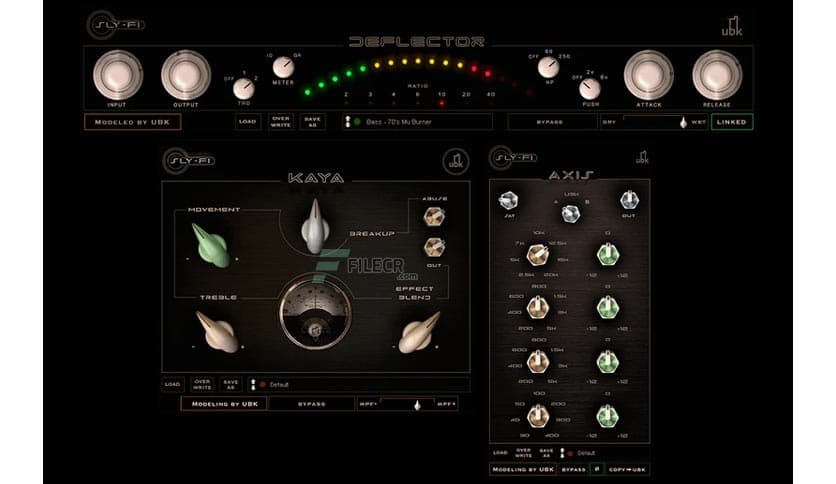Click the Kaya OVER WRITE button
Viewport: 836px width, 484px height.
[202, 384]
